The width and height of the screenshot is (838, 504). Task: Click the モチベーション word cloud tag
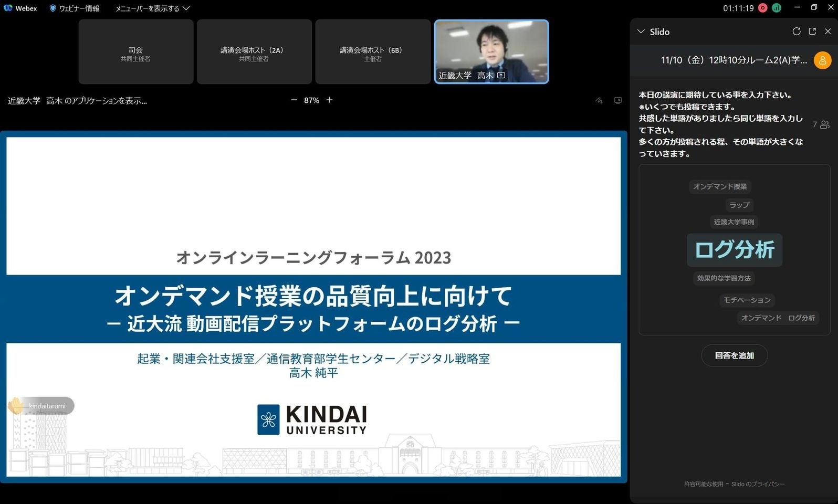point(747,300)
